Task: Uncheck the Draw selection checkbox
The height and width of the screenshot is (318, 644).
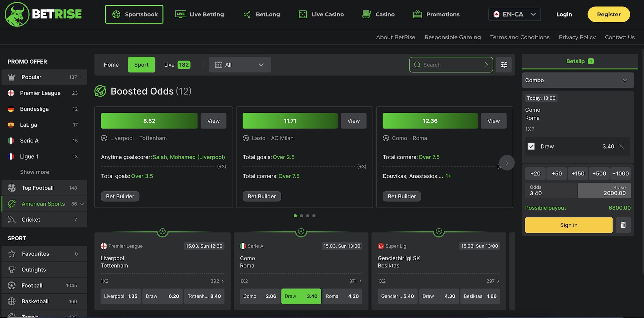Action: (531, 146)
